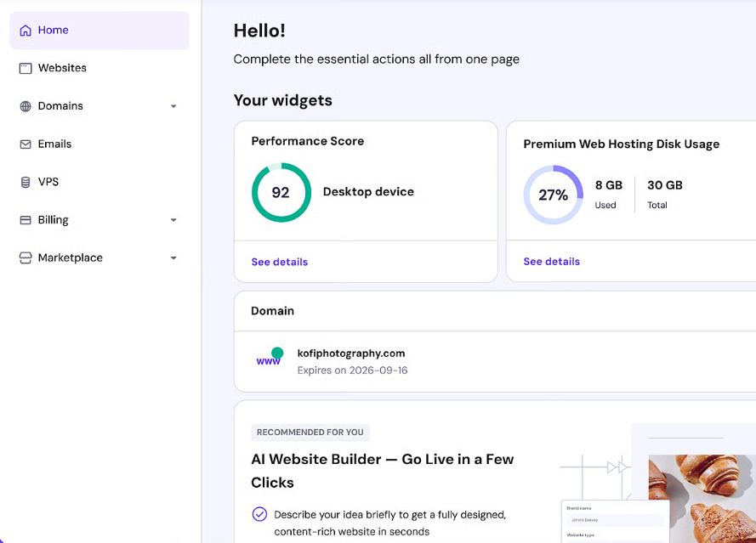Expand the Marketplace dropdown arrow
The width and height of the screenshot is (756, 543).
tap(173, 258)
